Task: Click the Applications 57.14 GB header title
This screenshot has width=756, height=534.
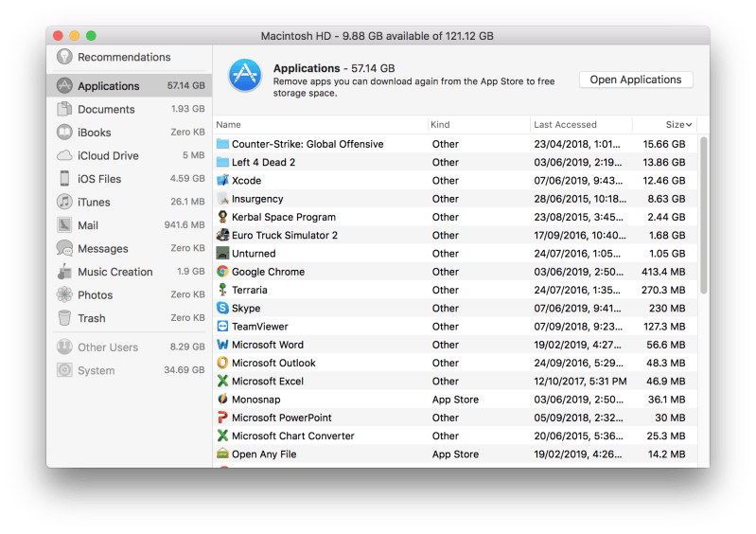Action: [x=334, y=68]
